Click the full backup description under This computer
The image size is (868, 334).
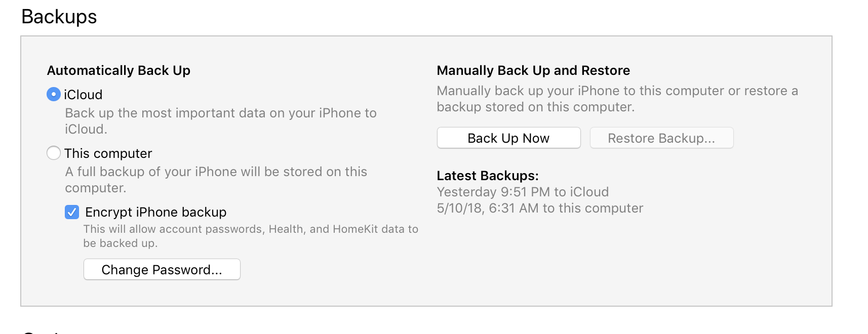[216, 180]
